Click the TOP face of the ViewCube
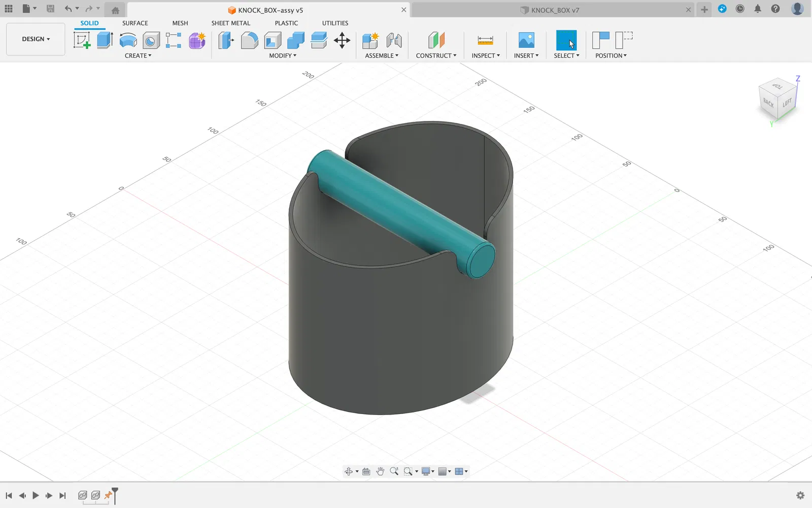This screenshot has width=812, height=508. [777, 86]
